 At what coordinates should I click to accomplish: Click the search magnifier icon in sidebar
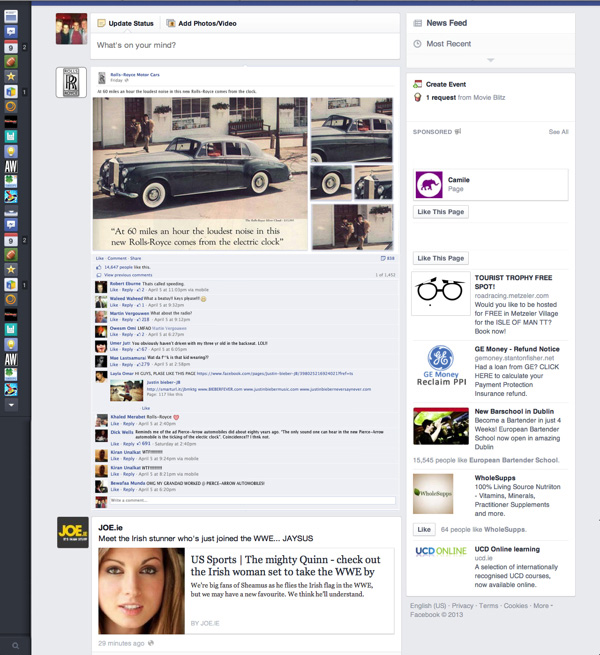pos(15,646)
